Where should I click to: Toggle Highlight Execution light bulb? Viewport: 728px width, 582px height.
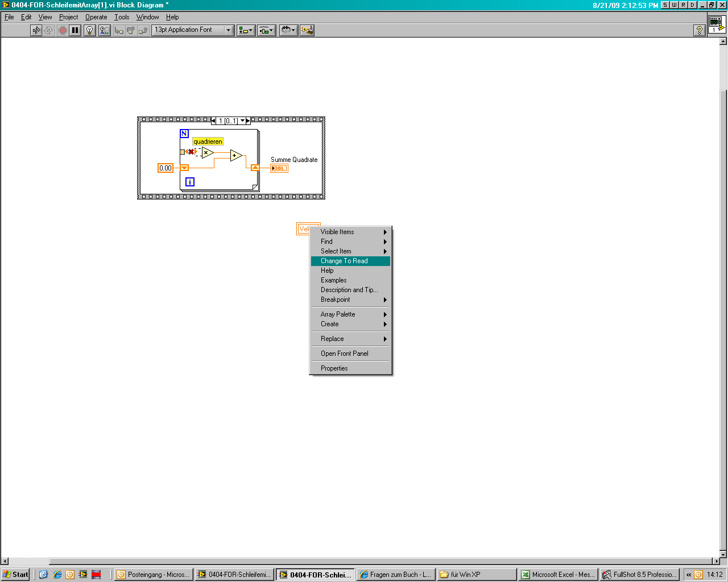tap(89, 30)
